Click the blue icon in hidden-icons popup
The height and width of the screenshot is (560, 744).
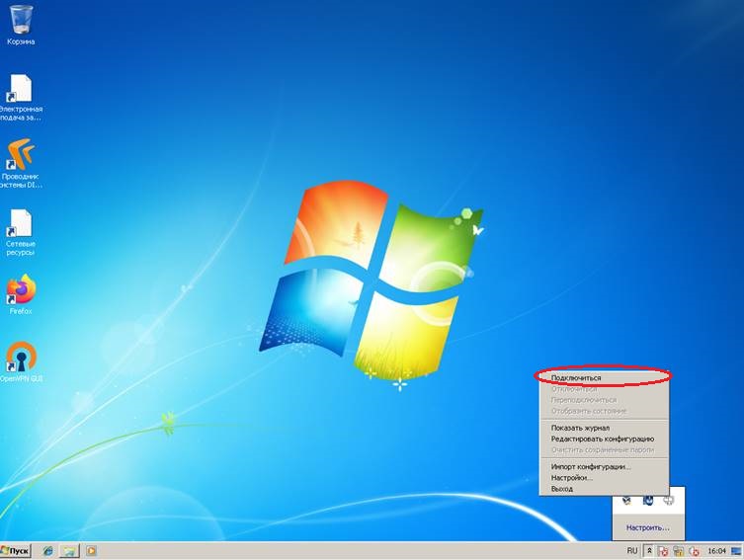648,501
